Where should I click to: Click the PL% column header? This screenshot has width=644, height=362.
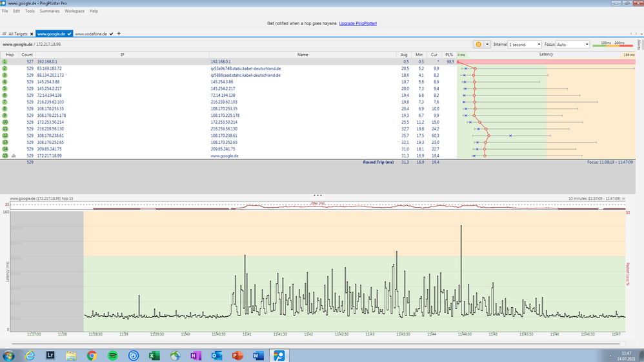(x=449, y=55)
